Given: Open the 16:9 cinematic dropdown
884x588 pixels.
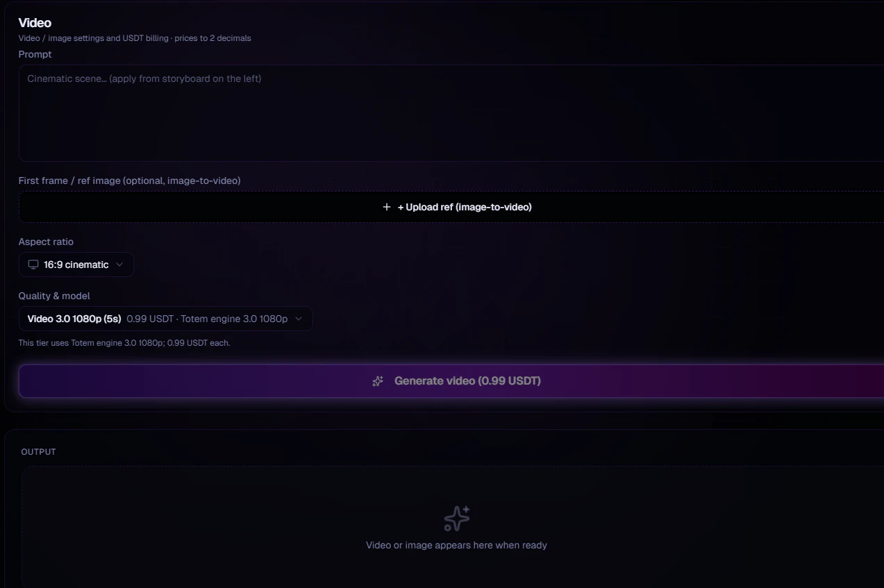Looking at the screenshot, I should (x=76, y=264).
